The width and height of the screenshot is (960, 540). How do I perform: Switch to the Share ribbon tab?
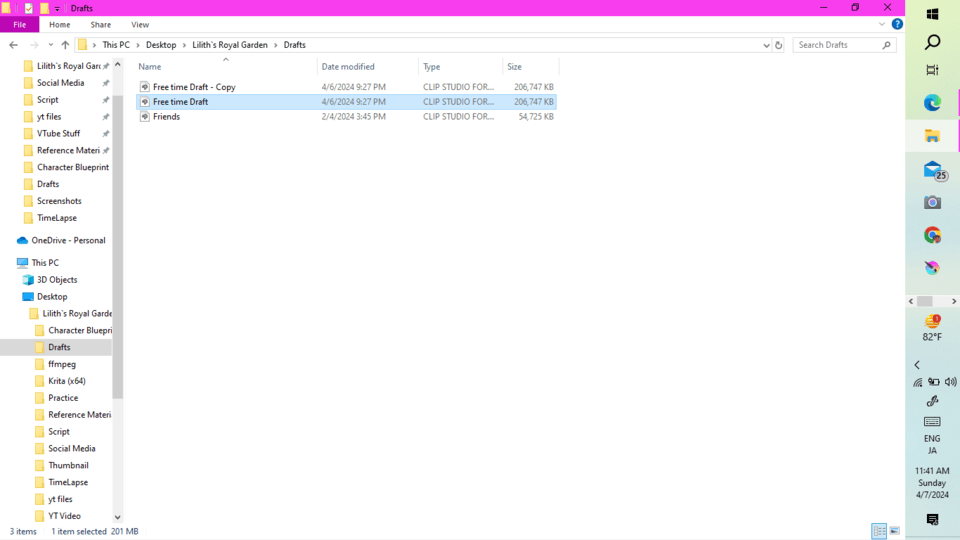tap(100, 24)
